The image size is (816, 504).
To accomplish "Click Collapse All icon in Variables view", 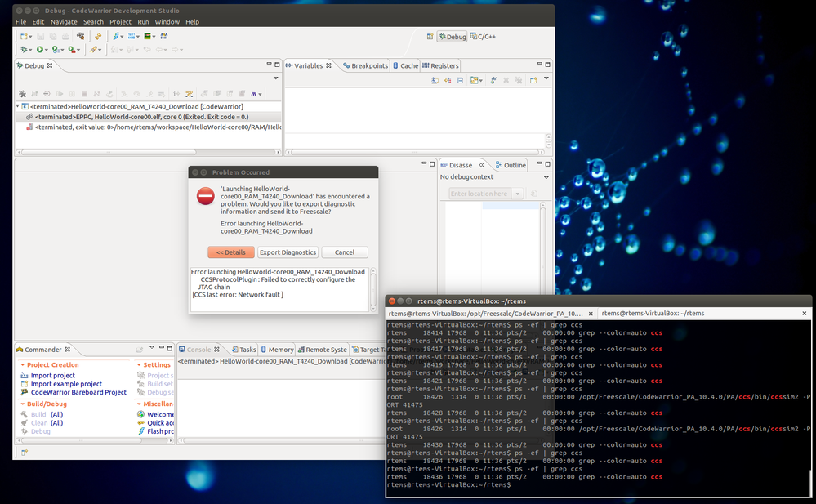I will [460, 81].
